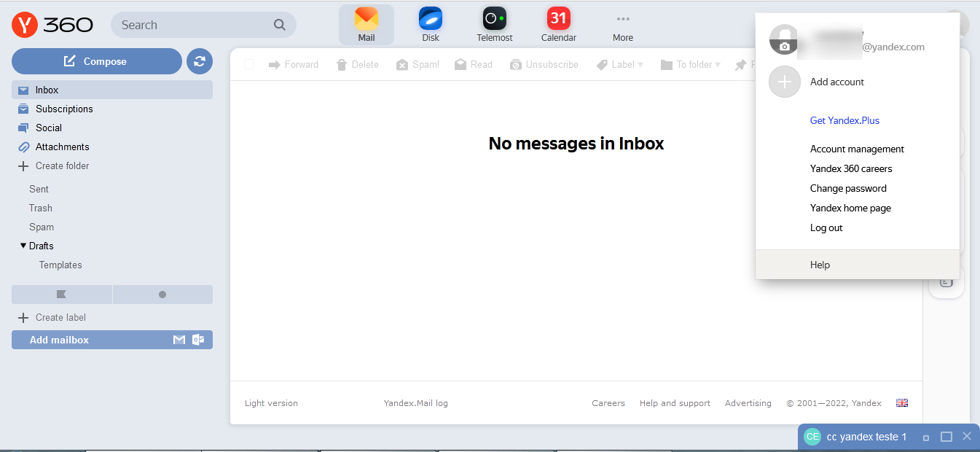Click Read in the mail toolbar

474,64
